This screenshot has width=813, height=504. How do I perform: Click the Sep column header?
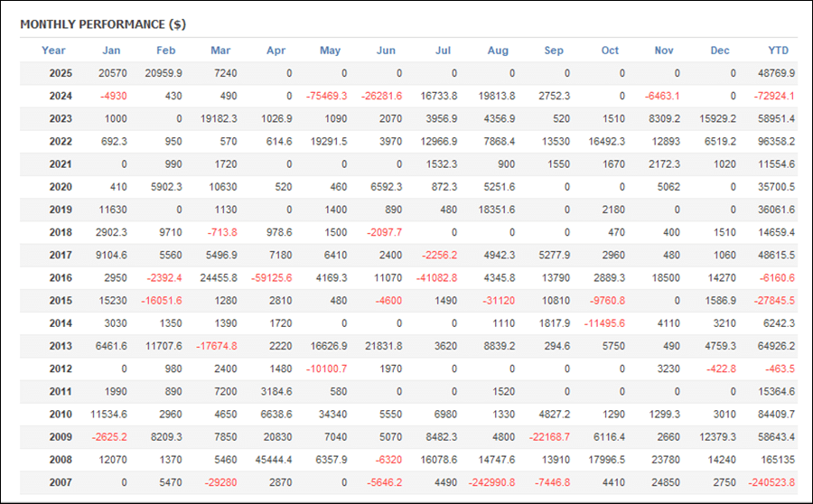[554, 51]
